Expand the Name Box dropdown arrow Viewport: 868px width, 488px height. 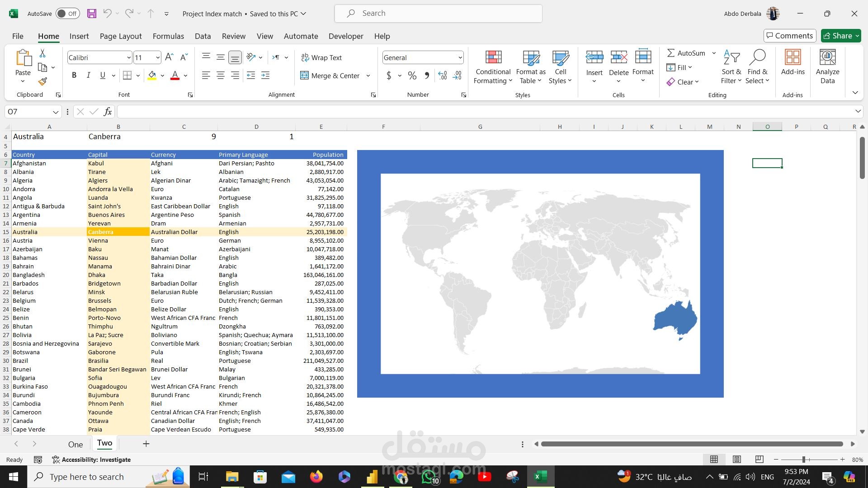56,112
